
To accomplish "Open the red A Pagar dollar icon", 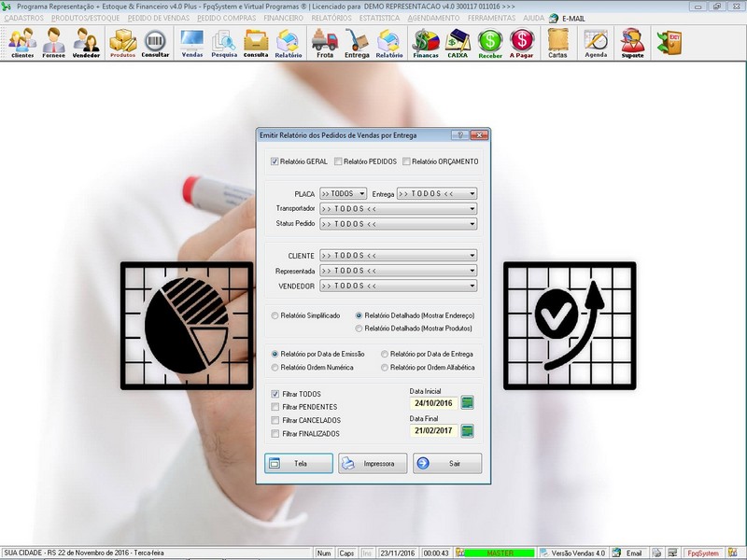I will (522, 43).
